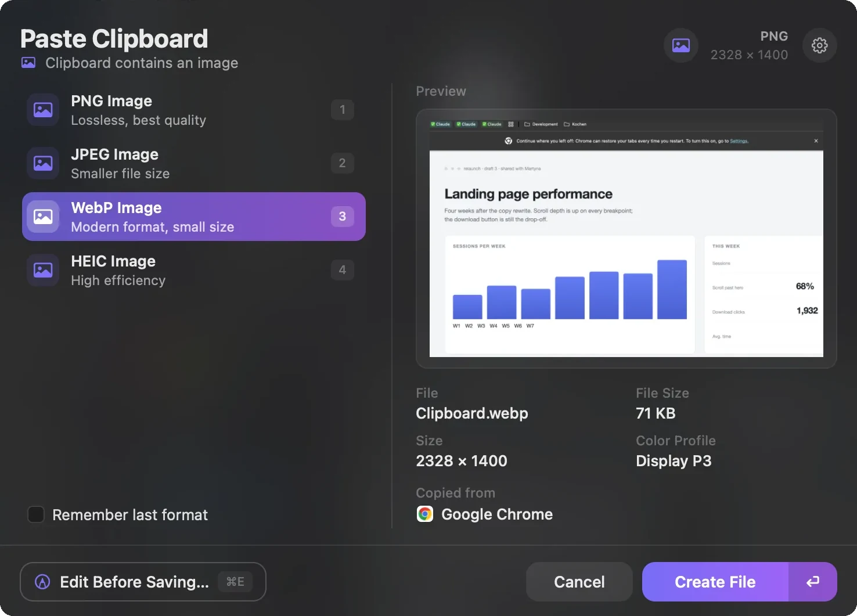Screen dimensions: 857x616
Task: Click the return-key arrow on Create File
Action: pyautogui.click(x=813, y=582)
